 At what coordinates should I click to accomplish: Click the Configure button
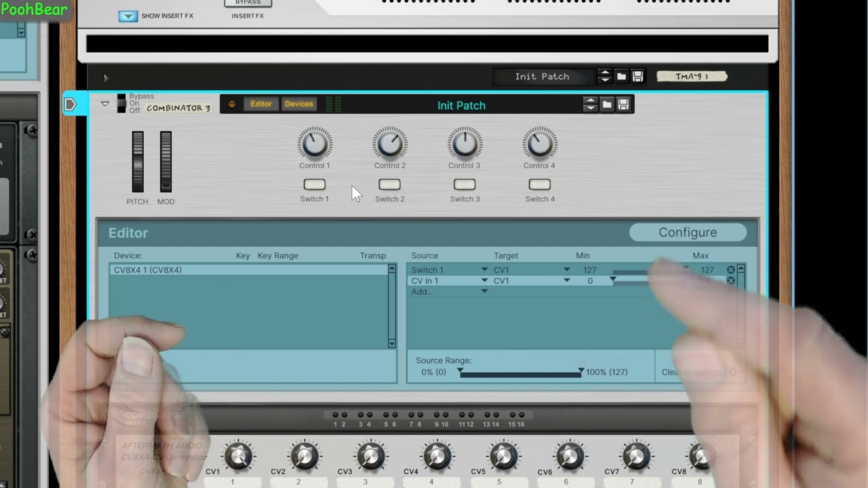pyautogui.click(x=688, y=232)
